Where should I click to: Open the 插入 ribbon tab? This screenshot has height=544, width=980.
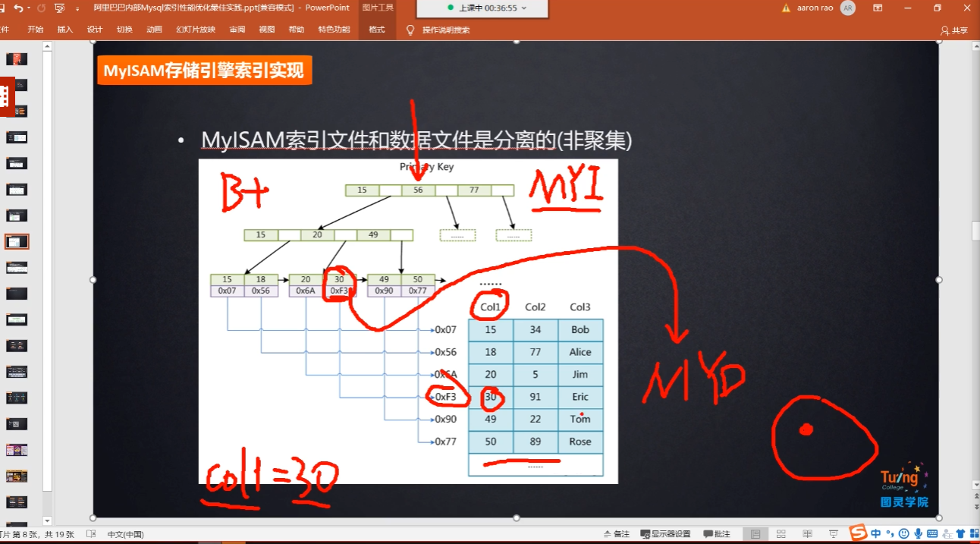[x=65, y=30]
